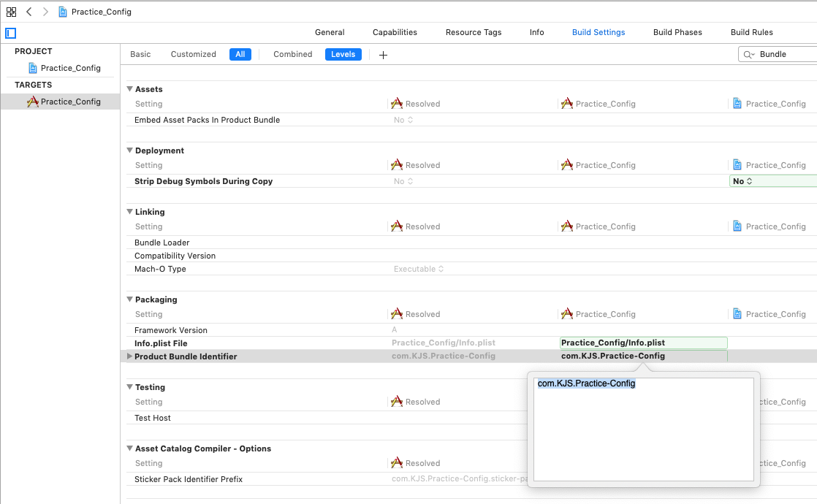817x504 pixels.
Task: Collapse the Linking section
Action: coord(130,212)
